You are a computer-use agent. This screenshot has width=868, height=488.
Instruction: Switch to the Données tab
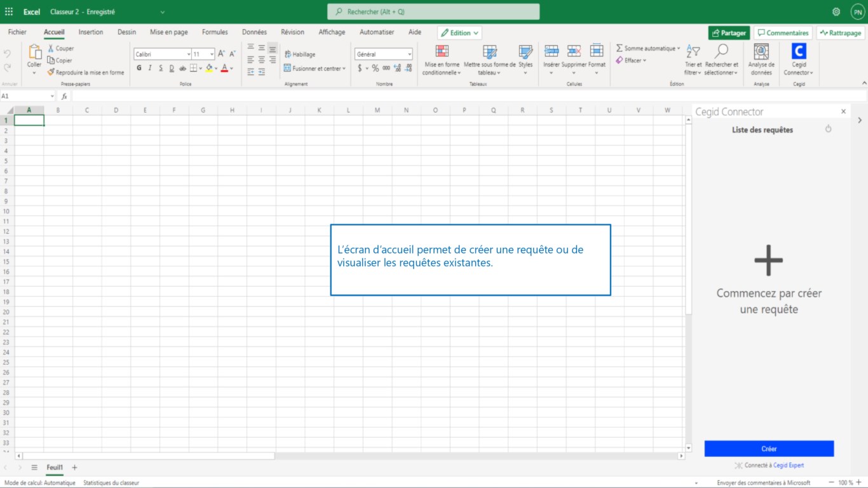click(x=254, y=32)
